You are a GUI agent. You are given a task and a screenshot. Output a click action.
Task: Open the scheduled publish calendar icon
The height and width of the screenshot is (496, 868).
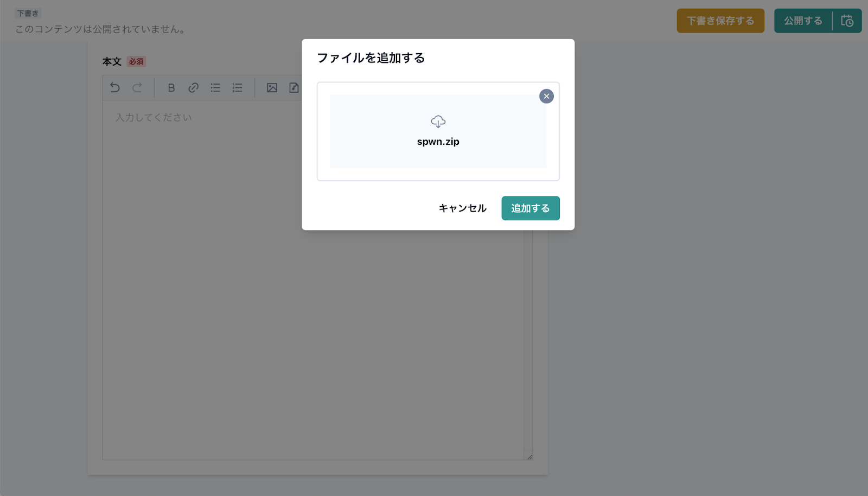coord(847,21)
